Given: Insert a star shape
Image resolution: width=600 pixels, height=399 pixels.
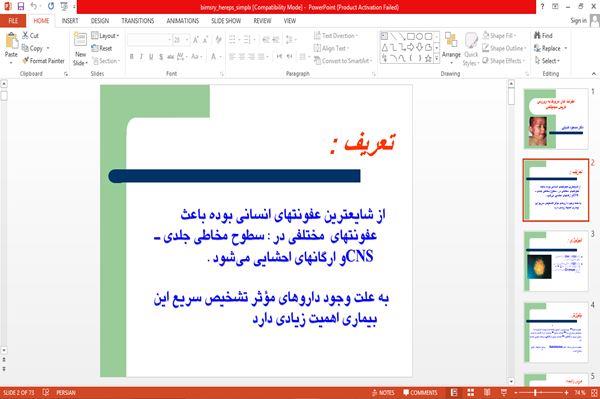Looking at the screenshot, I should click(x=428, y=58).
